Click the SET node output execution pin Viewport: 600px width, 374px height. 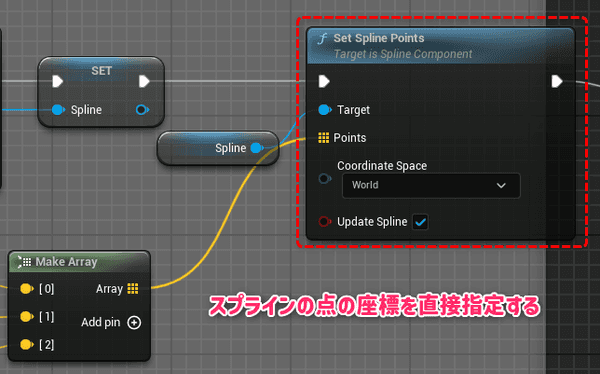coord(144,81)
